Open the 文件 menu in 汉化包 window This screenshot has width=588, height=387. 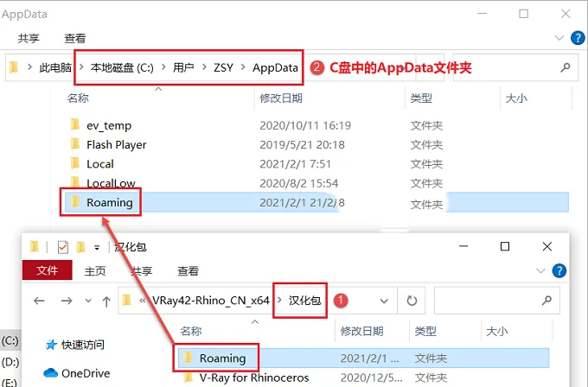pos(48,270)
